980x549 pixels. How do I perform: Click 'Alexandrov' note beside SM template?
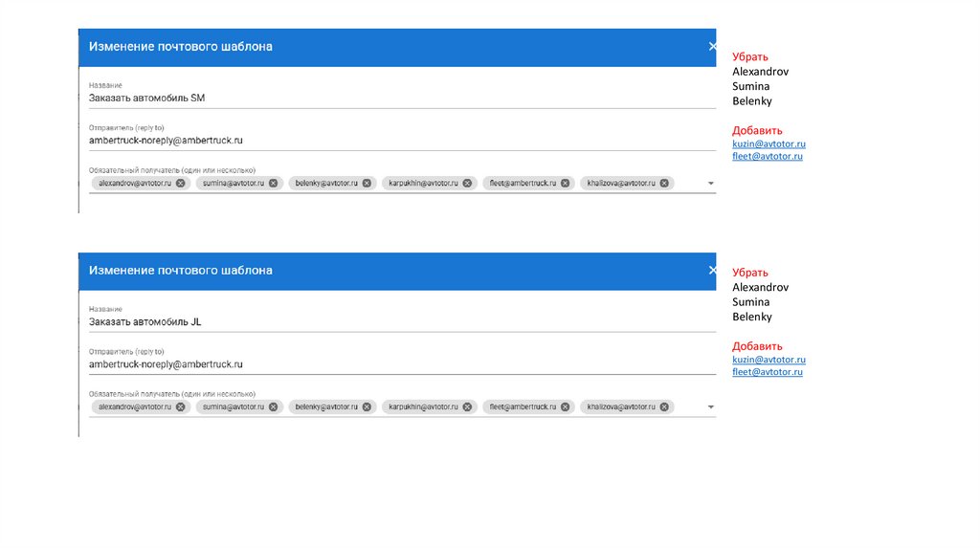pos(760,72)
